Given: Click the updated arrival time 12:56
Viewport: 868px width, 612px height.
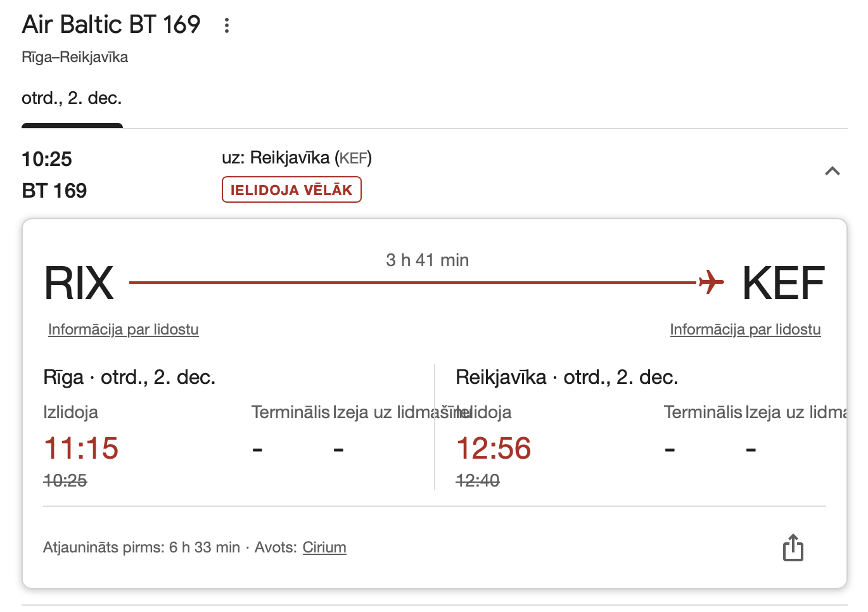Looking at the screenshot, I should pyautogui.click(x=494, y=449).
